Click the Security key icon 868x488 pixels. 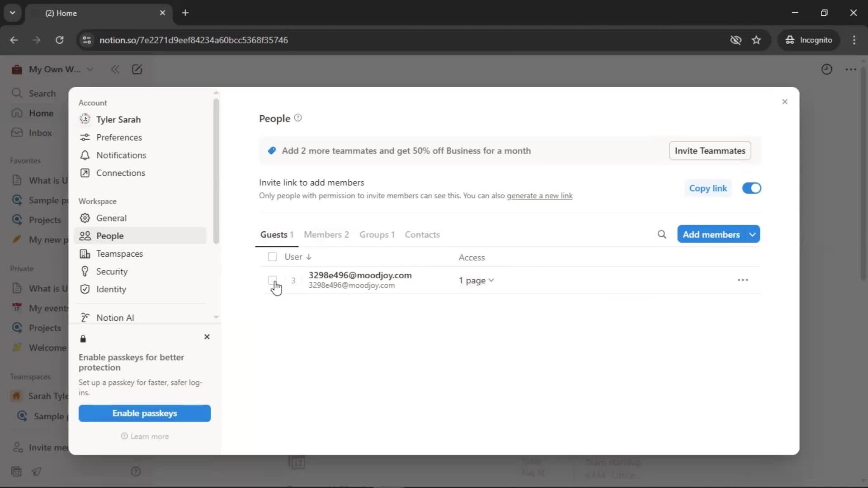pos(85,272)
